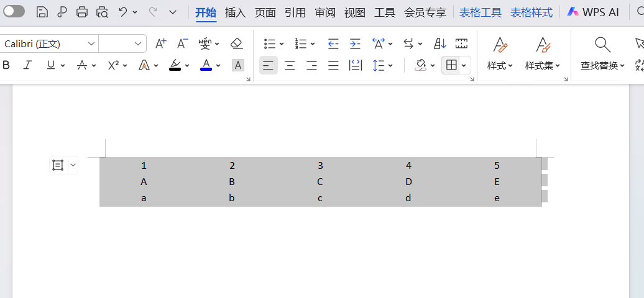Increase font size with A+ icon
Image resolution: width=644 pixels, height=298 pixels.
point(160,43)
